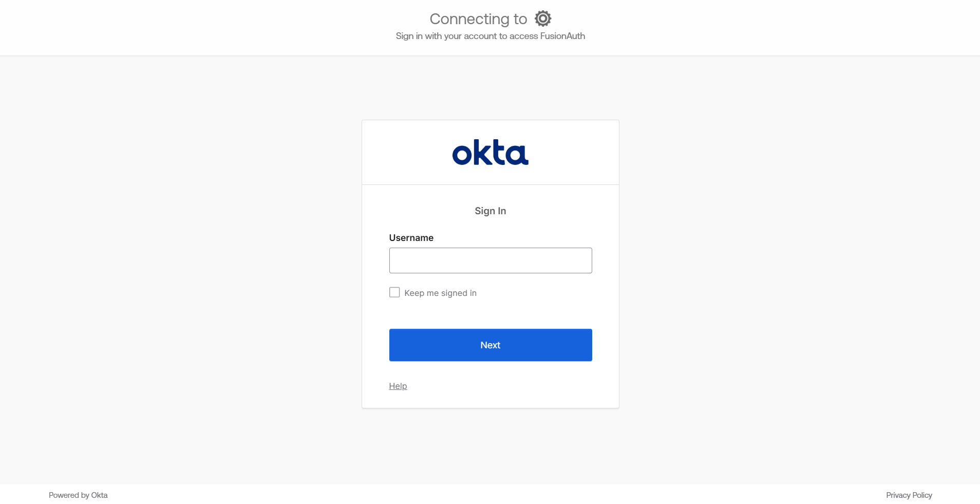Image resolution: width=980 pixels, height=504 pixels.
Task: Check the box beside Keep me signed in
Action: [x=394, y=292]
